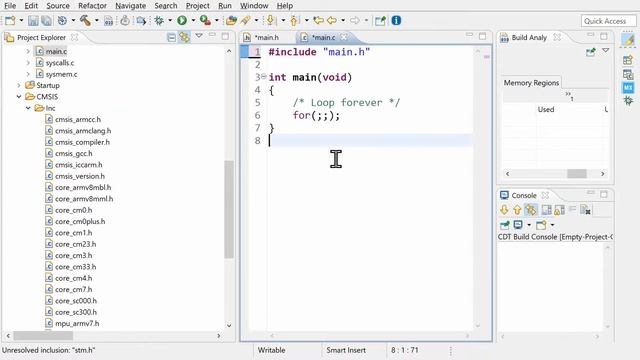Screen dimensions: 640x360
Task: Open the Build Analyzer view menu triangle
Action: pos(606,51)
